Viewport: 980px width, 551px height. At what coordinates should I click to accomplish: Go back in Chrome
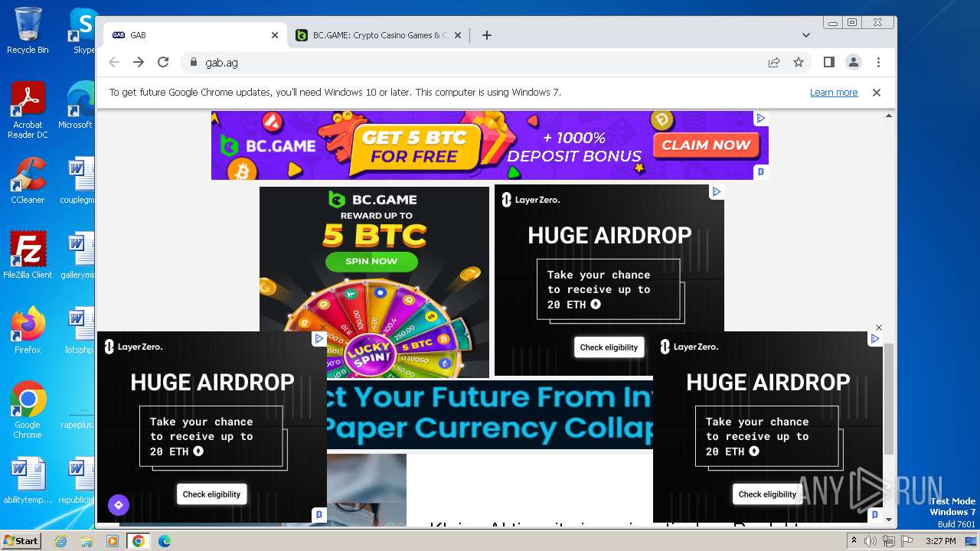(x=114, y=62)
